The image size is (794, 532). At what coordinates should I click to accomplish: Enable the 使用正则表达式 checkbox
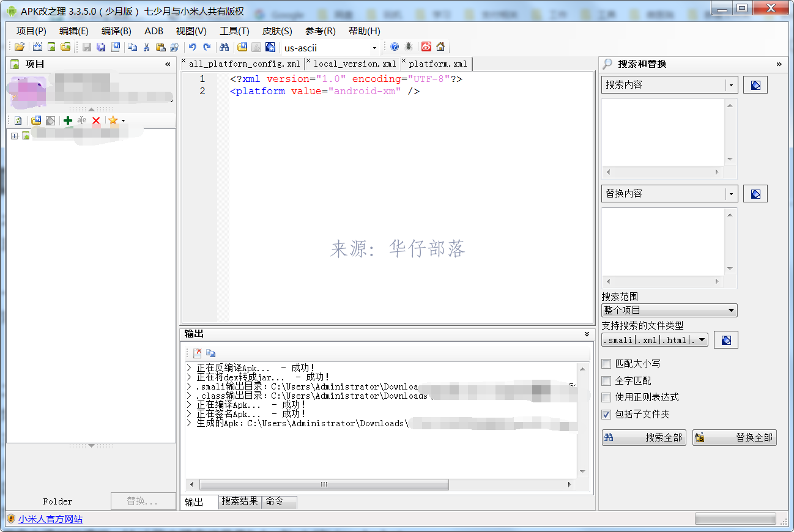[x=606, y=397]
